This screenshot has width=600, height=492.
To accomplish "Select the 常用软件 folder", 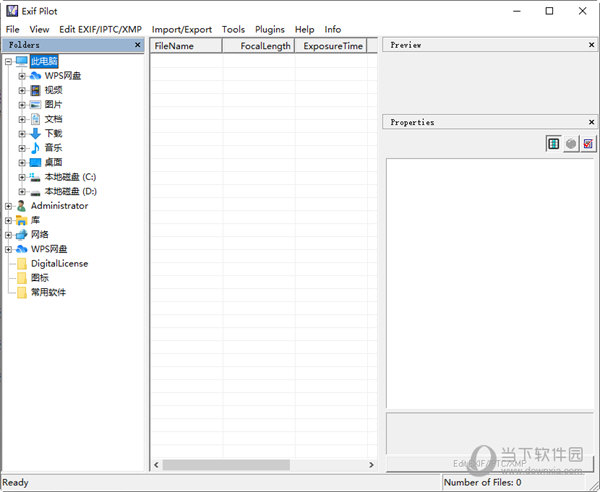I will [x=48, y=293].
